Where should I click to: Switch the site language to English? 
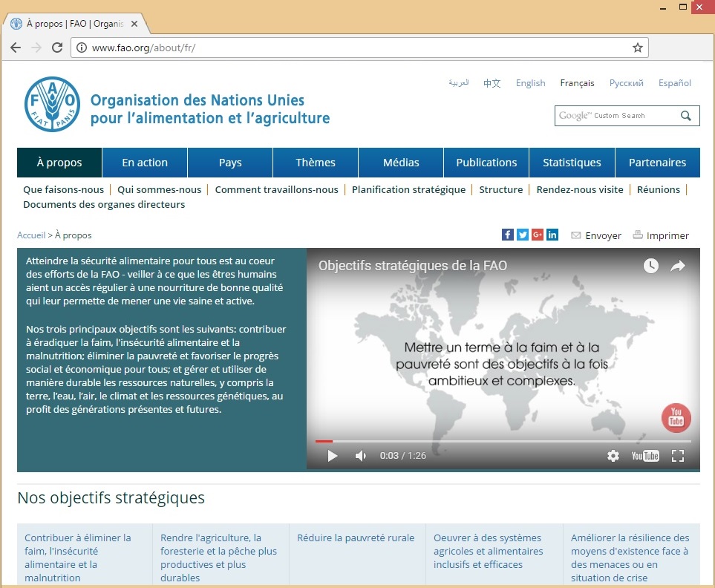point(530,83)
